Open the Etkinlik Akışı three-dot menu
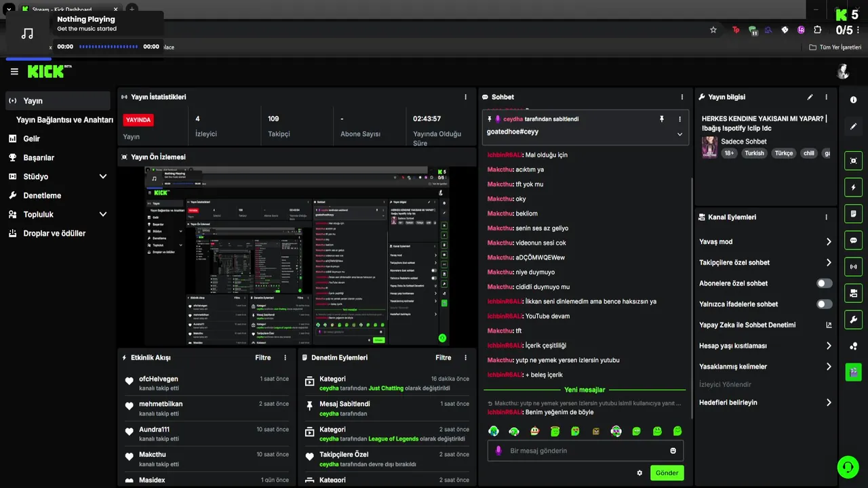This screenshot has width=868, height=488. pyautogui.click(x=285, y=358)
